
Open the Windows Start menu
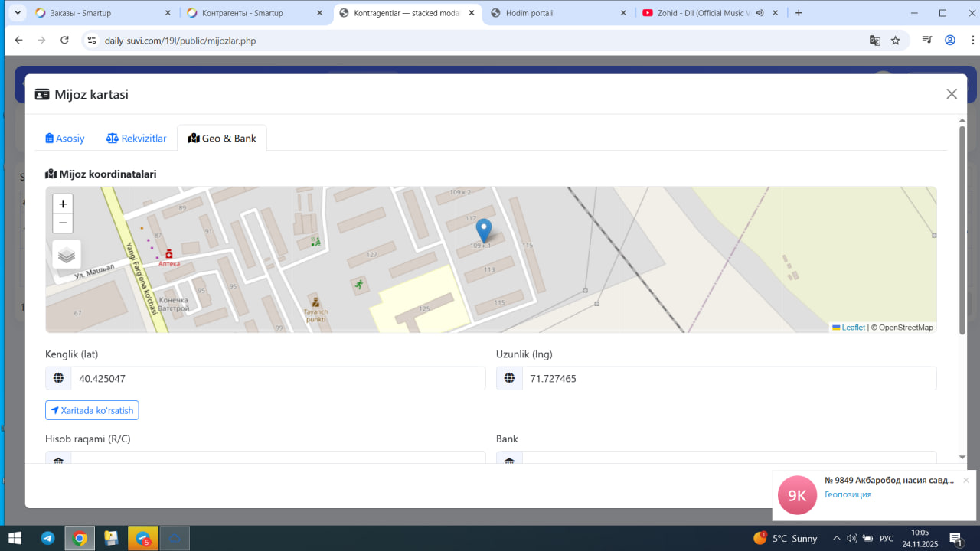[x=15, y=538]
